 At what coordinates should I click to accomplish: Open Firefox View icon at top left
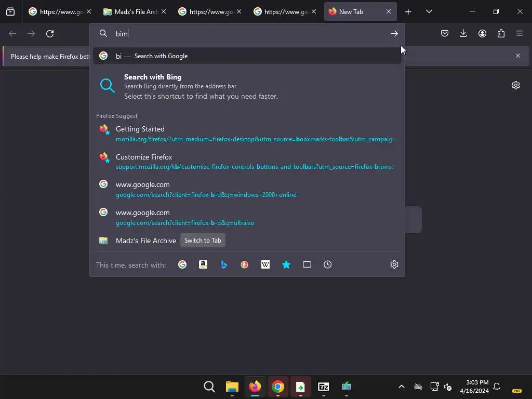[10, 11]
